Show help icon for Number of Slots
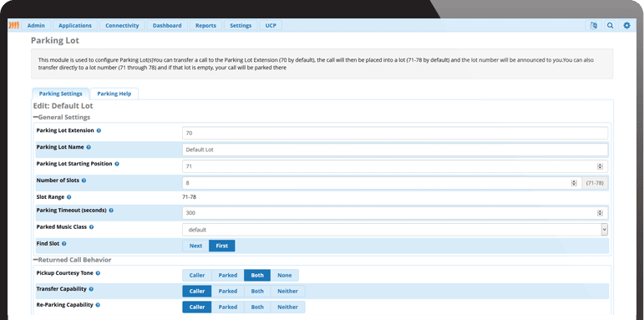 click(84, 180)
